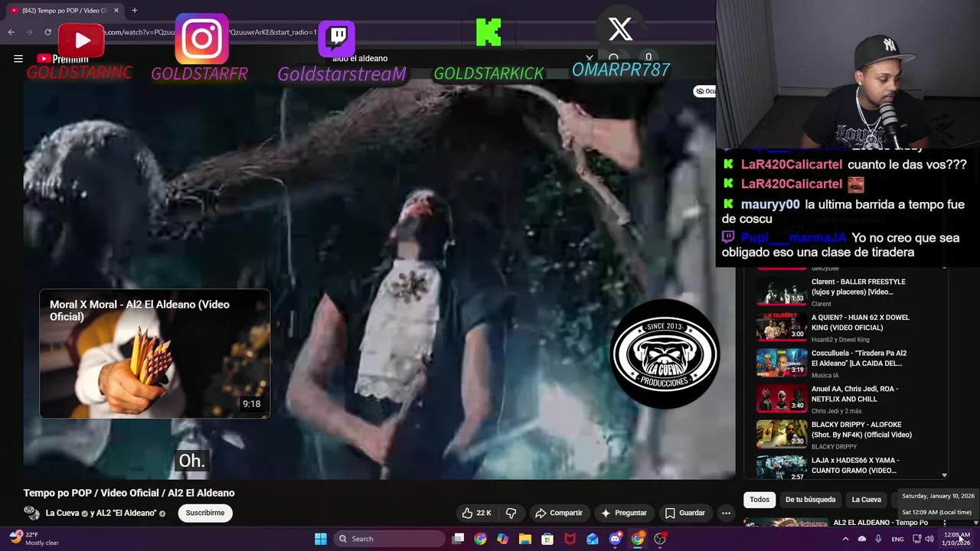Click the Windows taskbar Search box
This screenshot has width=980, height=551.
pyautogui.click(x=390, y=539)
